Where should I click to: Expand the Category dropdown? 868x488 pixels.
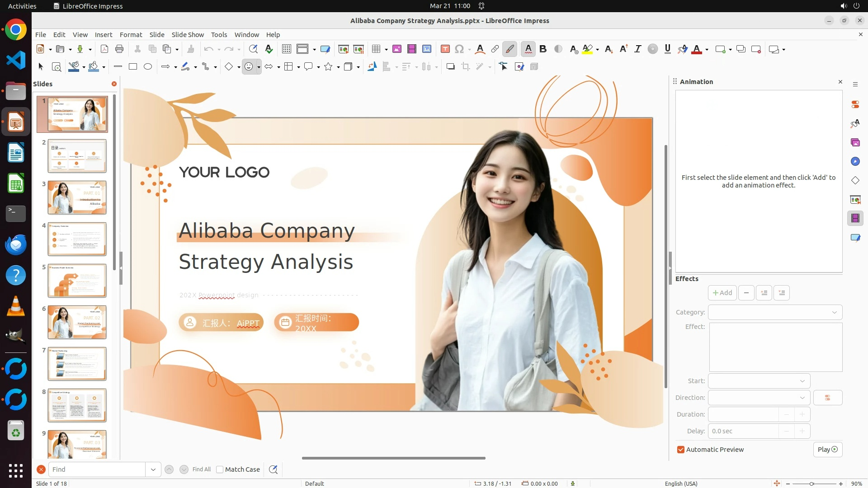[775, 312]
